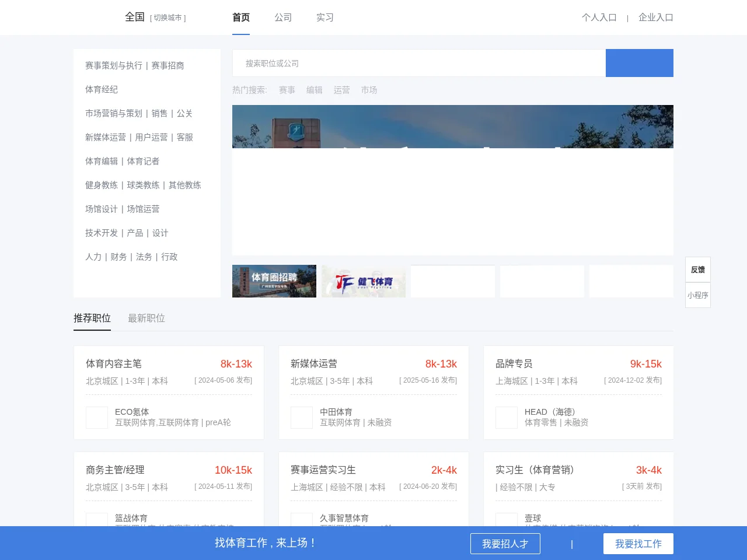Open category 体育编辑

102,161
